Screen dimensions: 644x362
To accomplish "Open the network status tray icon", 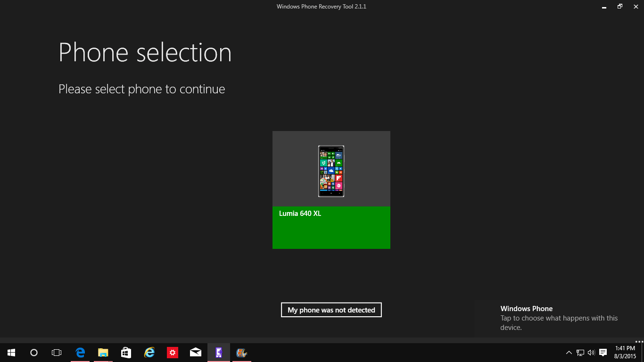I will click(x=579, y=352).
